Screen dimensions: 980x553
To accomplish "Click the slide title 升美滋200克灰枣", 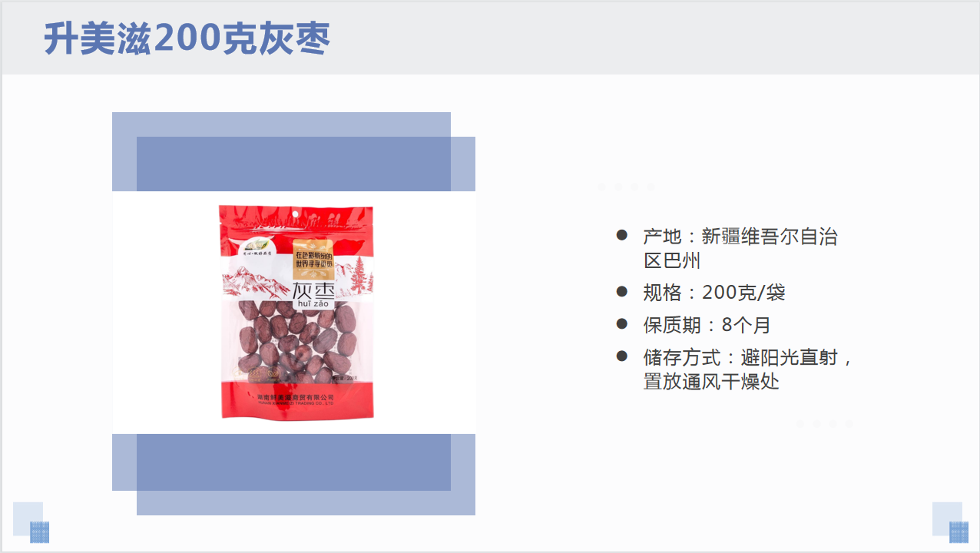I will click(x=187, y=38).
